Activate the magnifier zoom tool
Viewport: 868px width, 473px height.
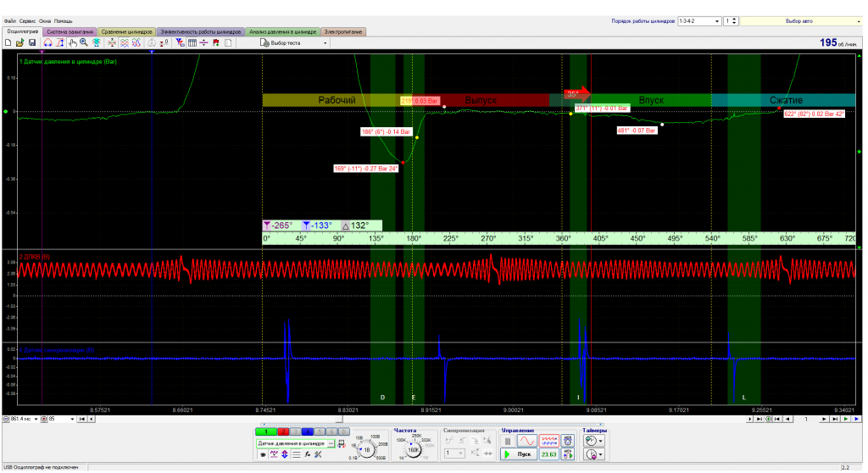coord(84,42)
